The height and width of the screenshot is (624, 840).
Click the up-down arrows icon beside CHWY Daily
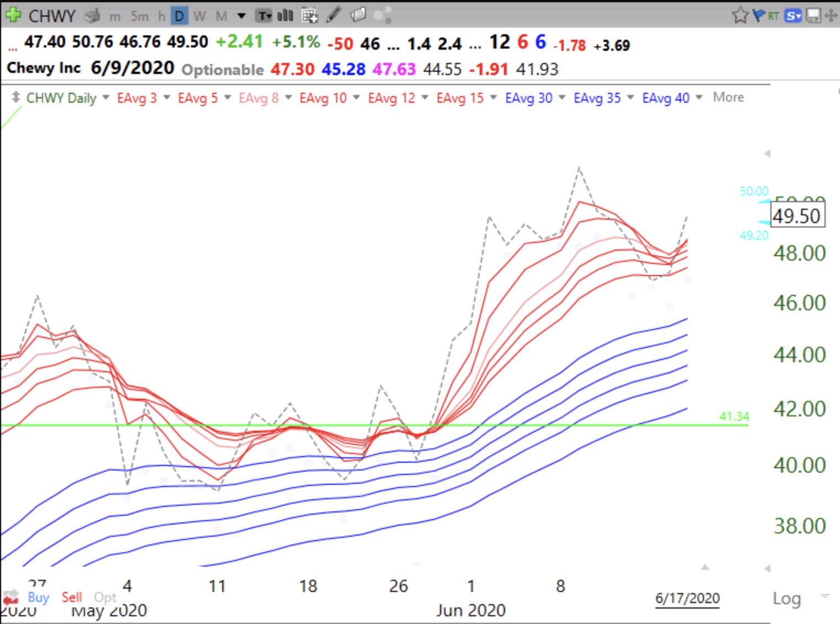[15, 97]
